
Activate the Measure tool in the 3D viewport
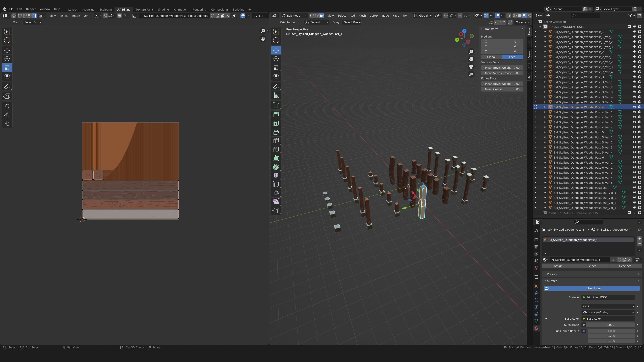pyautogui.click(x=276, y=95)
